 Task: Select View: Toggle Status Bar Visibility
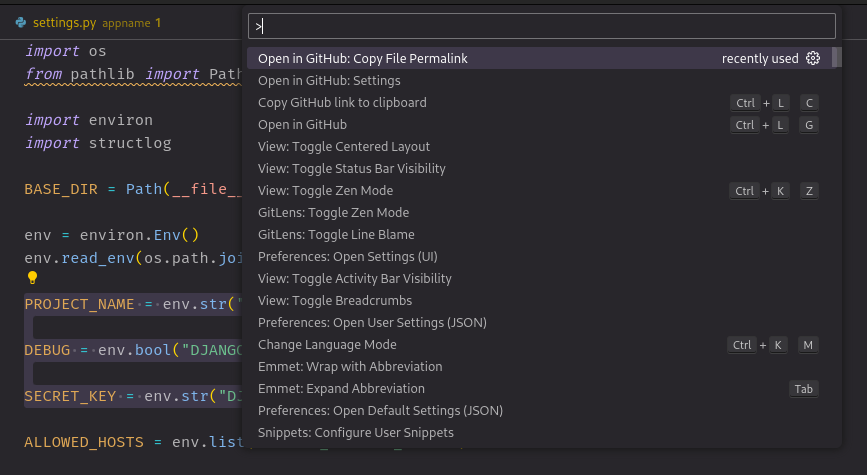pyautogui.click(x=539, y=169)
